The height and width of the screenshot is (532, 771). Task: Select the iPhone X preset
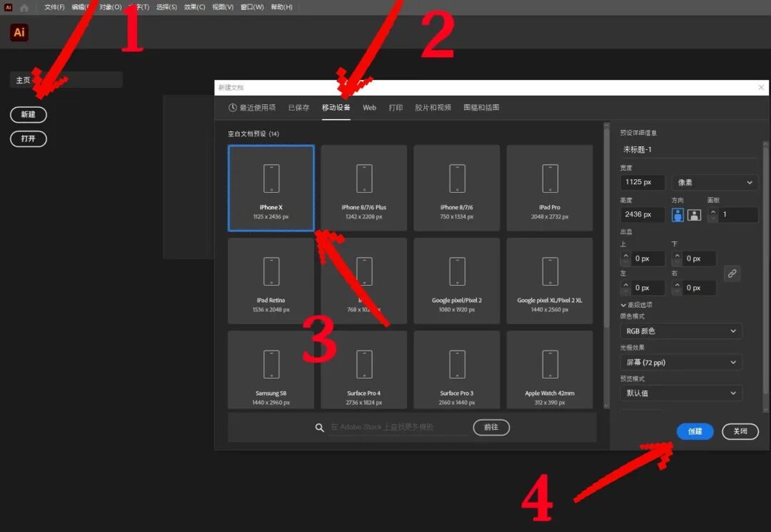tap(271, 188)
